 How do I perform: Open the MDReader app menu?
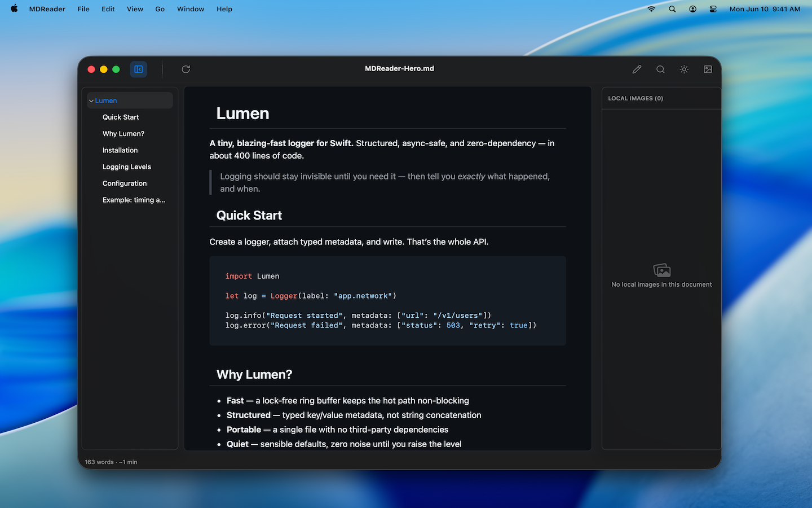tap(47, 9)
